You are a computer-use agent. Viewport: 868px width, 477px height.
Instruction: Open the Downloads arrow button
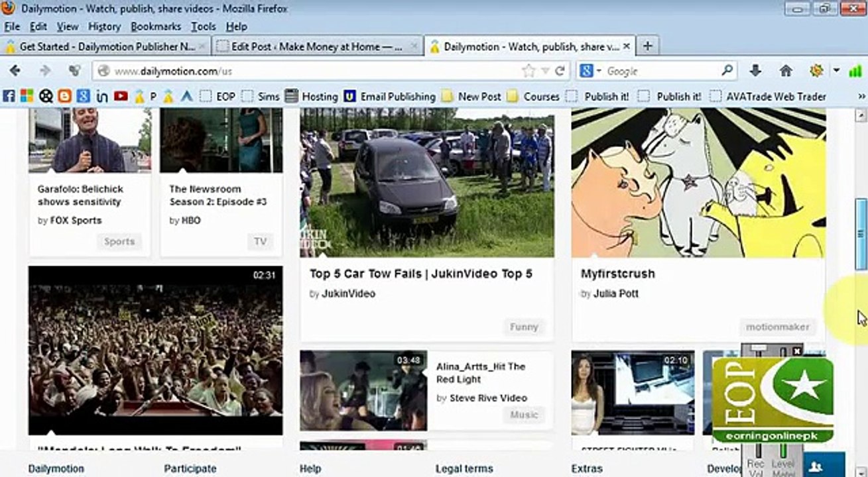click(755, 71)
